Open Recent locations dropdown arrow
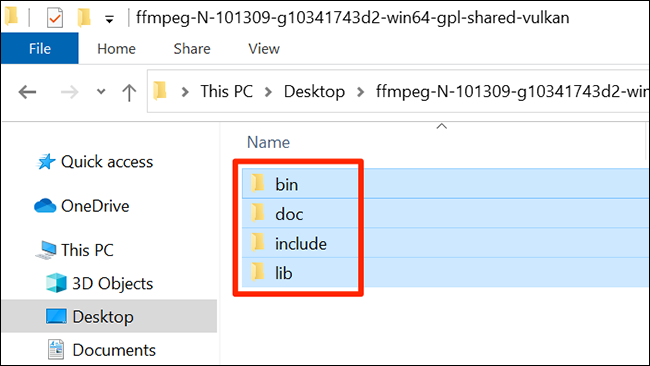The image size is (650, 366). point(101,92)
